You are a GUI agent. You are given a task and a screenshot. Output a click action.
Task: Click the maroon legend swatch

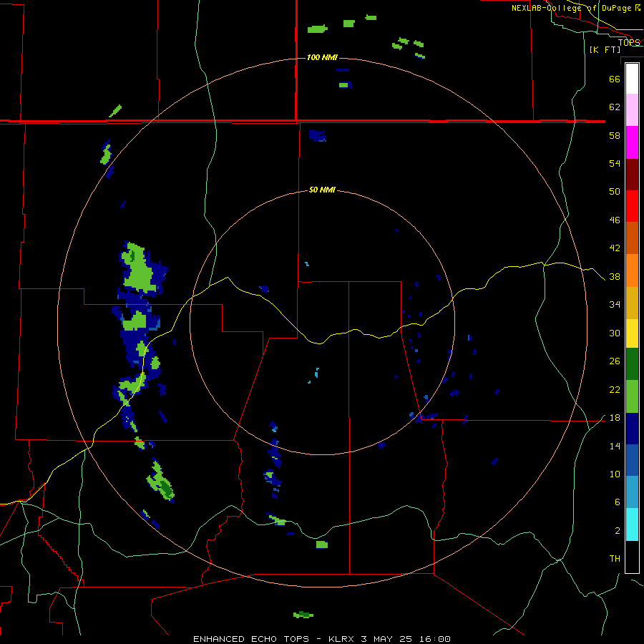pyautogui.click(x=632, y=175)
